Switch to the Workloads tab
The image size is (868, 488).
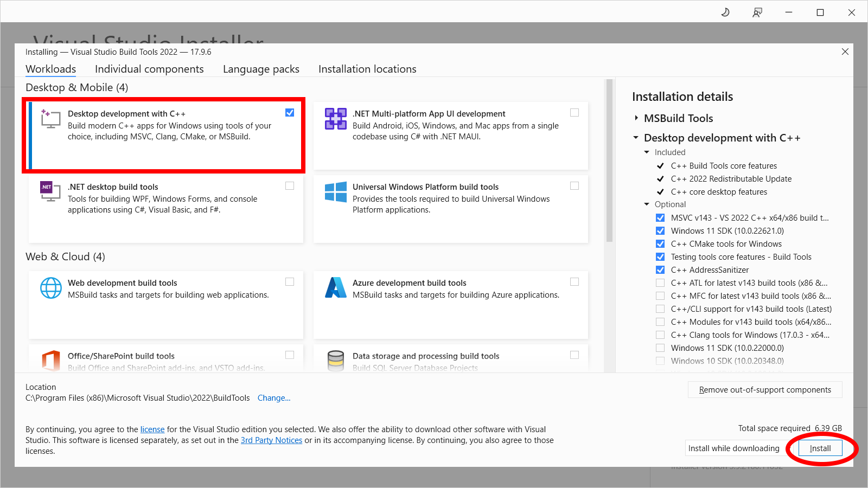[51, 69]
